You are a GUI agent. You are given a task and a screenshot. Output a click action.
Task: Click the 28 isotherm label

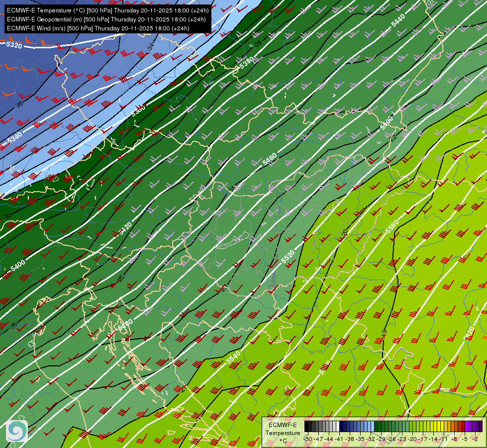tap(258, 43)
